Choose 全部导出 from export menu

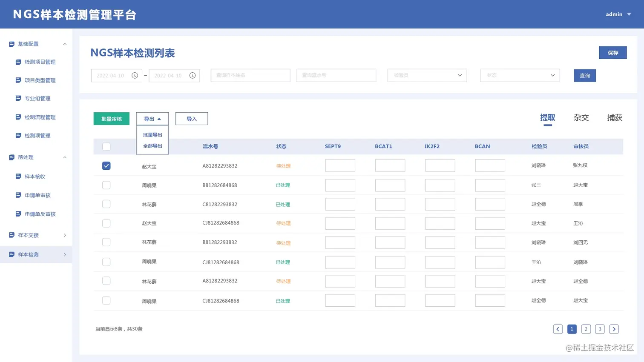click(152, 146)
